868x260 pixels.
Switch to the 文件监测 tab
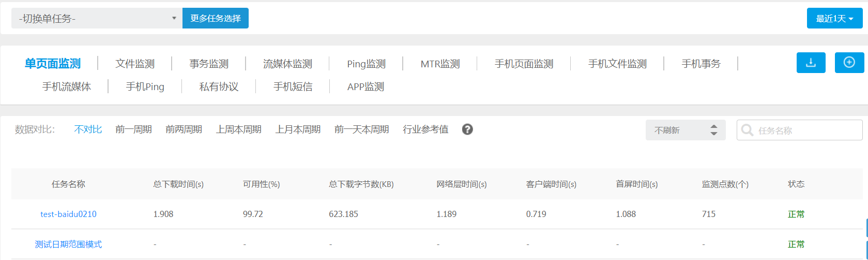coord(135,64)
